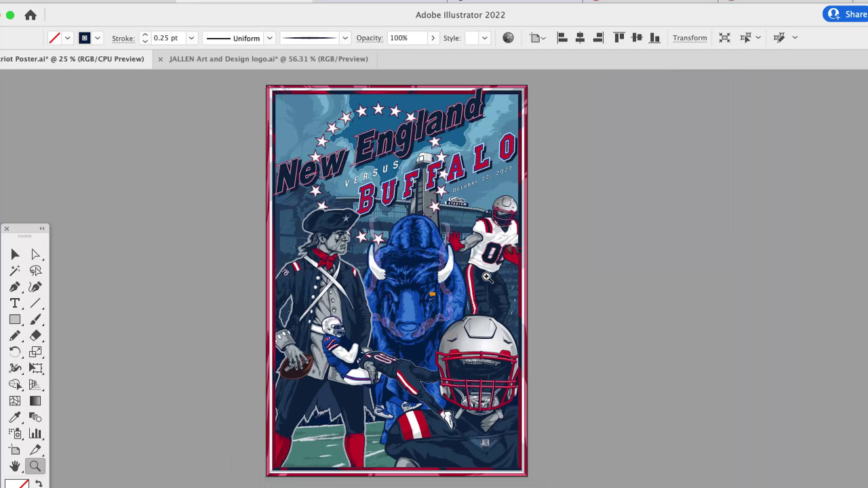
Task: Expand the Opacity value arrow
Action: (x=433, y=38)
